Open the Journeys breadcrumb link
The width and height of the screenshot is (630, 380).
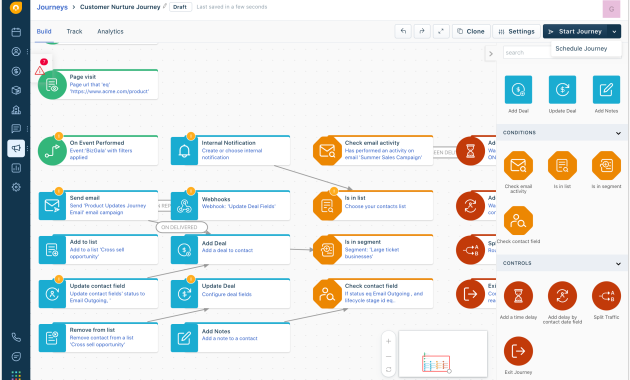52,7
